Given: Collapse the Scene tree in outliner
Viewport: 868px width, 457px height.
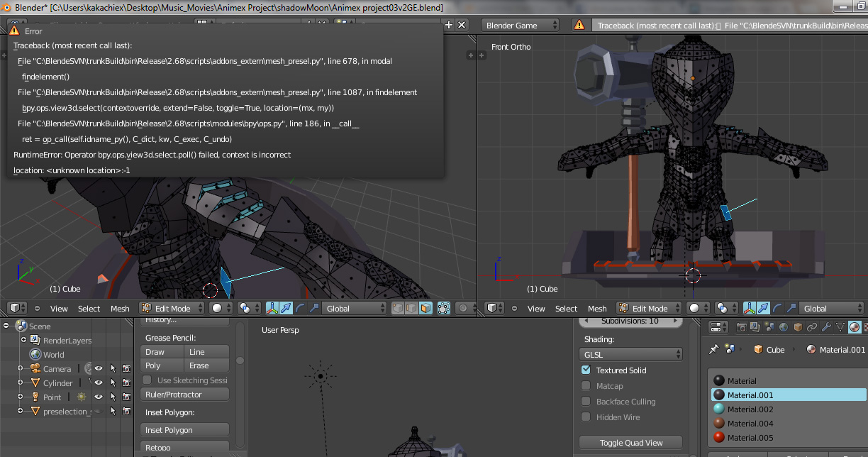Looking at the screenshot, I should tap(6, 326).
